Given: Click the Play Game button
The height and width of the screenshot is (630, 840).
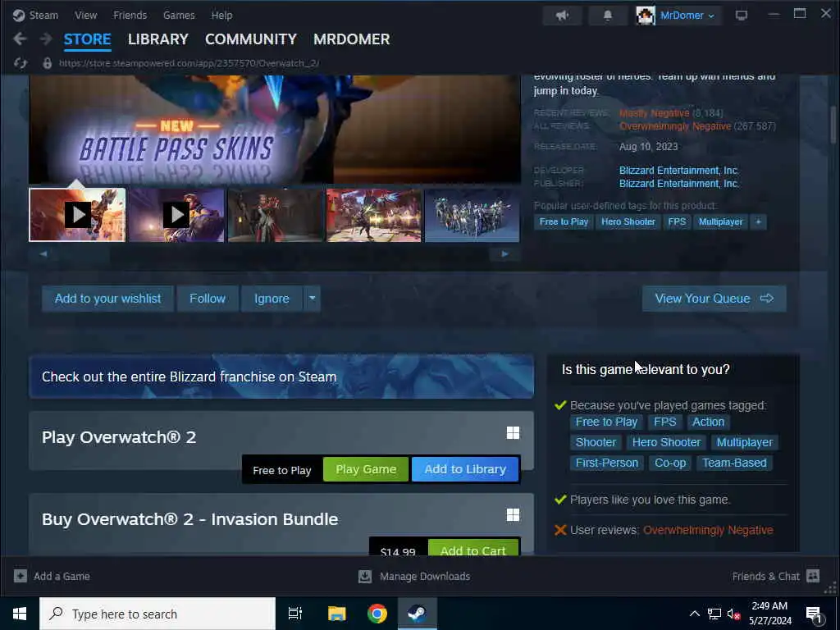Looking at the screenshot, I should click(366, 469).
